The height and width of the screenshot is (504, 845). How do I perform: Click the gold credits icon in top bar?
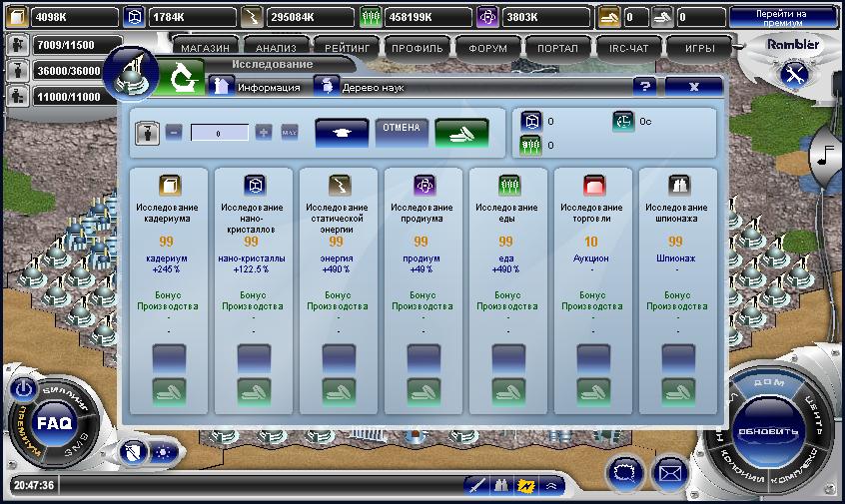609,17
